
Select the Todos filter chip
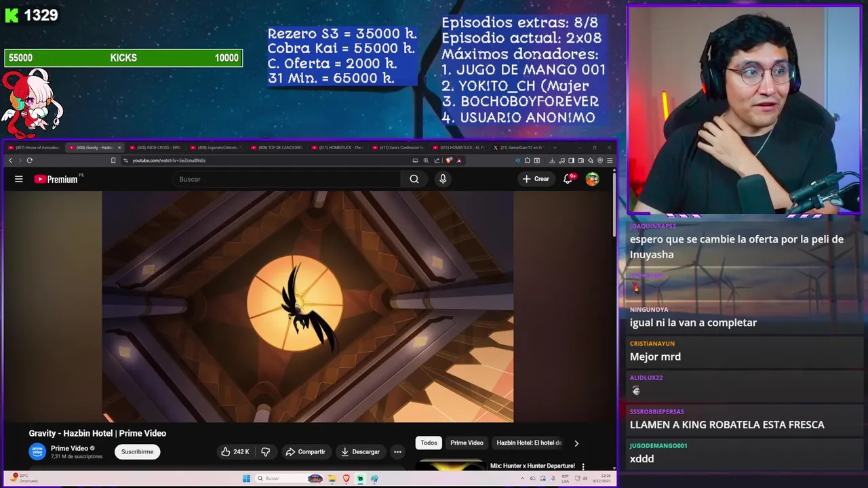coord(429,443)
